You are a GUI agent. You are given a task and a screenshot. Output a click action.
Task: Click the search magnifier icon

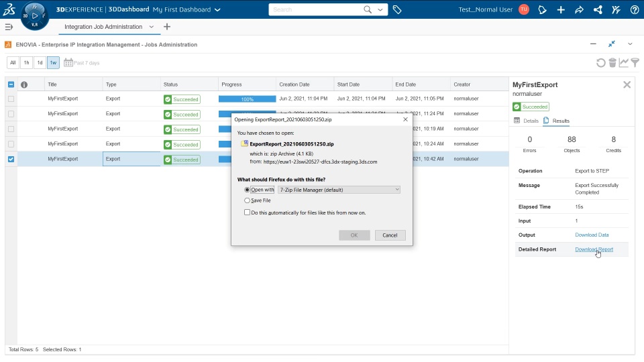tap(368, 9)
